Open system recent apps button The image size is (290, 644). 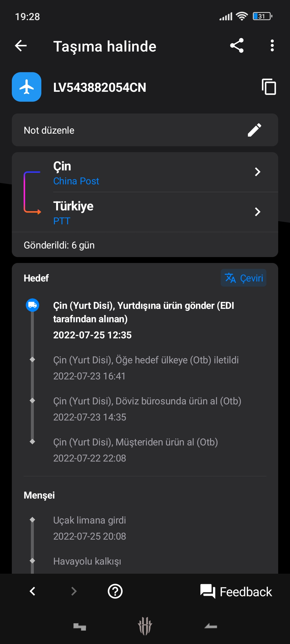click(x=80, y=627)
